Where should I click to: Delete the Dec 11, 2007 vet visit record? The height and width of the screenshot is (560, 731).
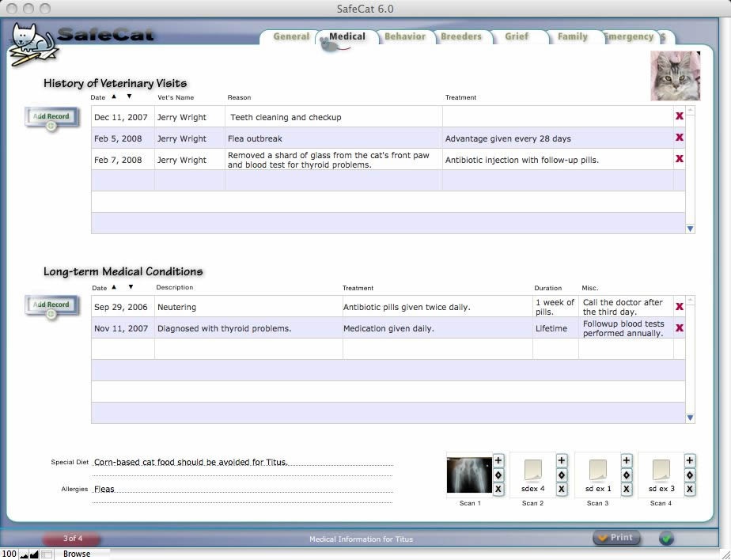coord(680,115)
